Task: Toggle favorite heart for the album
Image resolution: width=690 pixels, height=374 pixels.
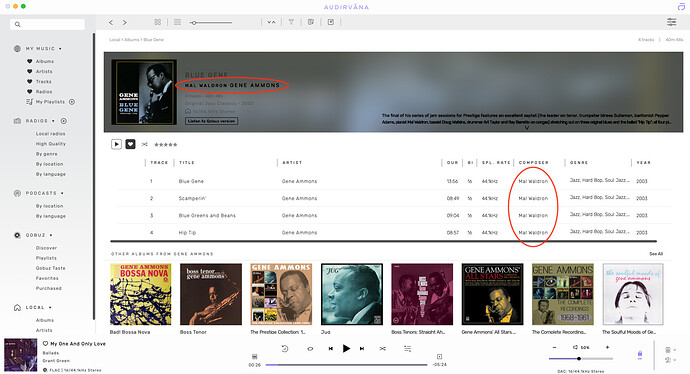Action: tap(130, 144)
